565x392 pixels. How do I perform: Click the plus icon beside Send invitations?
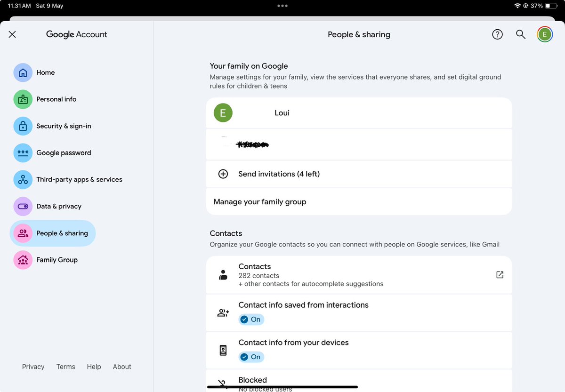point(223,174)
